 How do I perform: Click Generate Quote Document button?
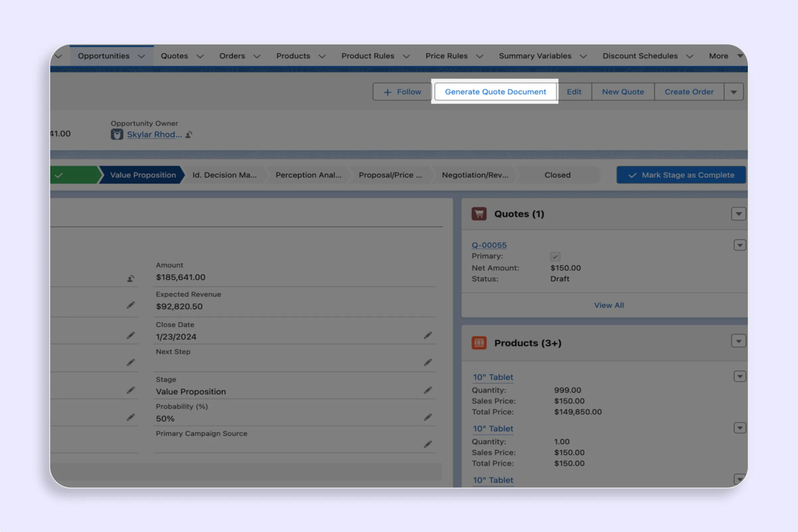pyautogui.click(x=495, y=92)
